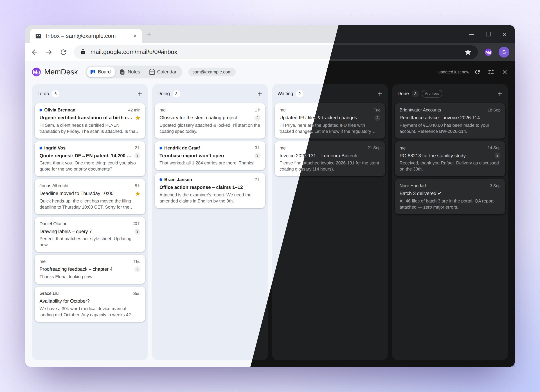Image resolution: width=540 pixels, height=392 pixels.
Task: Open Batch 3 delivered card from Noor Haddad
Action: tap(450, 197)
